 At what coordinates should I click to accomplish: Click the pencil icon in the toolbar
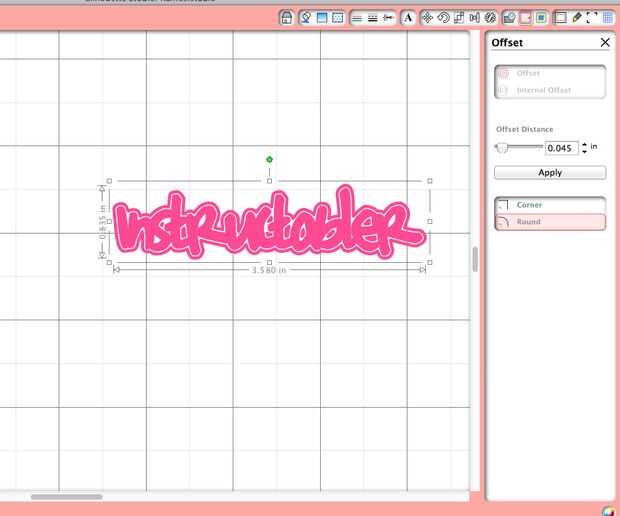(x=577, y=18)
